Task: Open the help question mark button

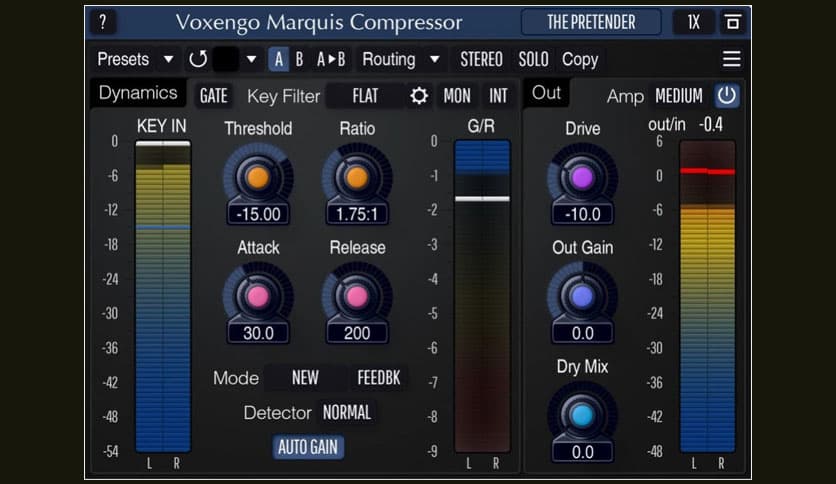Action: pos(102,22)
